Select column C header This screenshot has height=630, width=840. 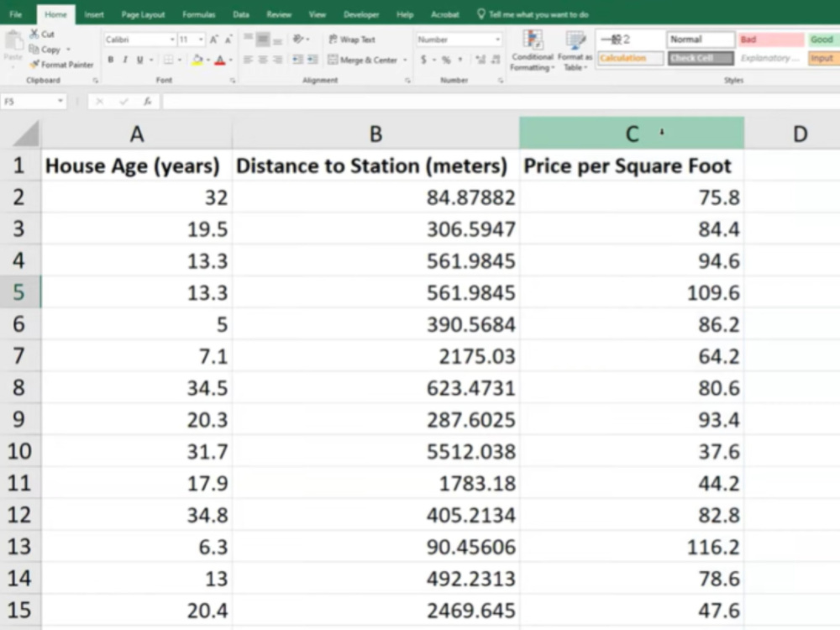(x=632, y=134)
